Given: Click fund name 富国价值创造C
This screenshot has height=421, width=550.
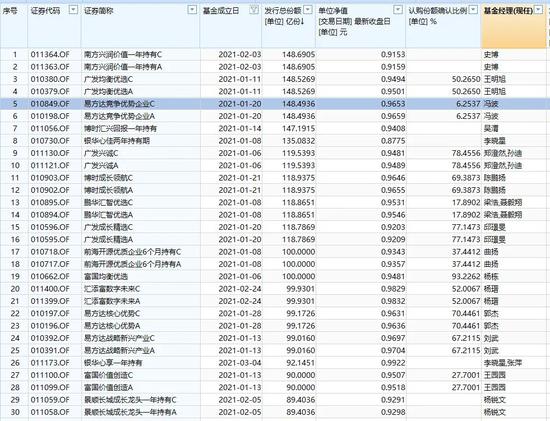Looking at the screenshot, I should (x=108, y=375).
